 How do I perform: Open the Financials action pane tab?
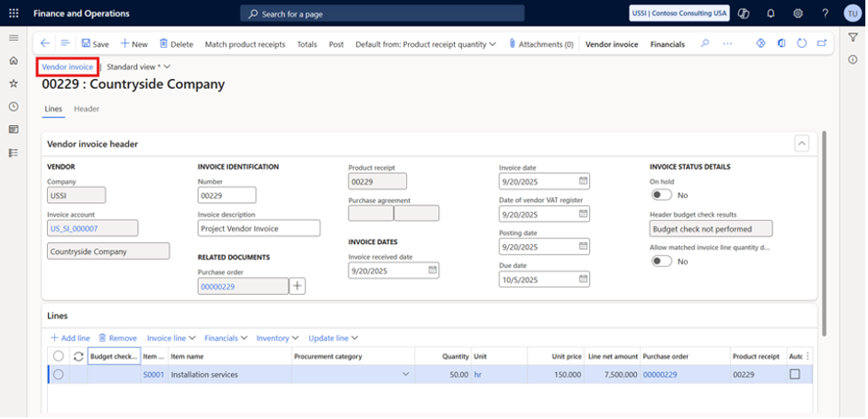pos(667,44)
